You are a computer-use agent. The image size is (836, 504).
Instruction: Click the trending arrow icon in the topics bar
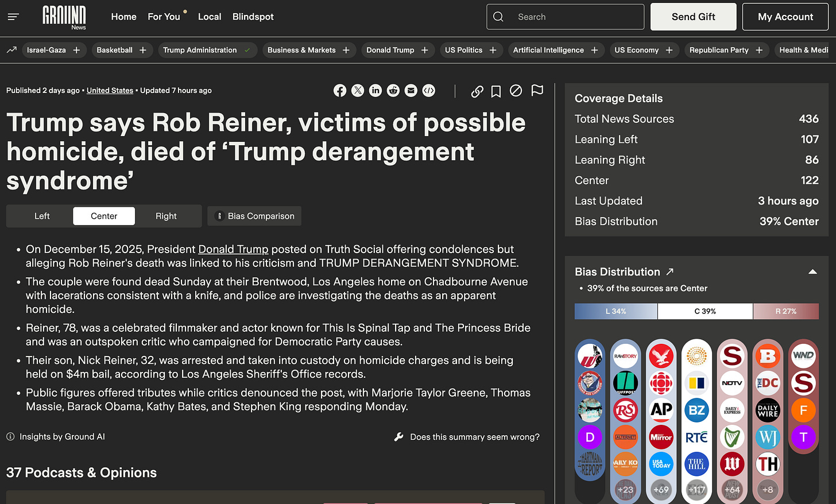click(11, 50)
